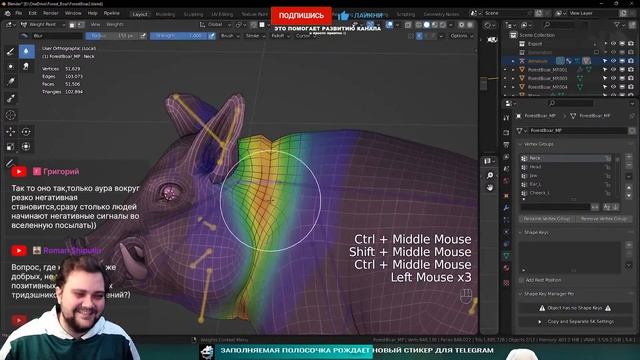The height and width of the screenshot is (360, 640).
Task: Open the Stroke settings dropdown
Action: coord(255,36)
